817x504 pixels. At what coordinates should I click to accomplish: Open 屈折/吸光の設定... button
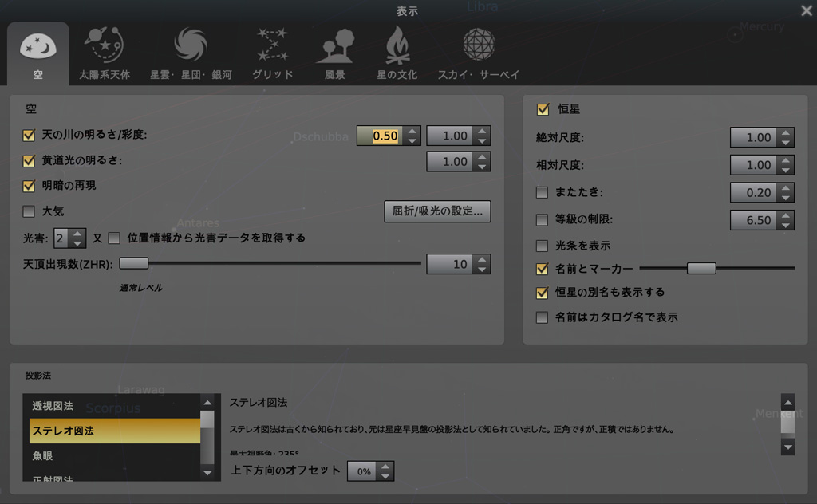[437, 211]
